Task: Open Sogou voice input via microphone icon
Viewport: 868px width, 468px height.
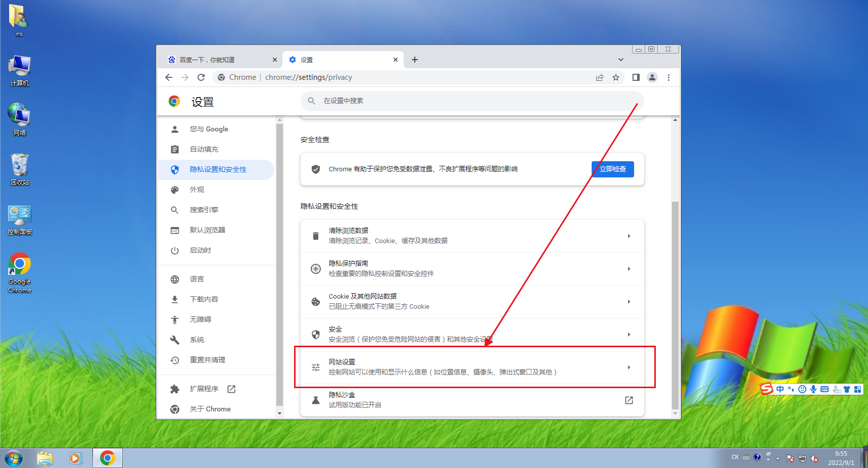Action: pyautogui.click(x=813, y=389)
